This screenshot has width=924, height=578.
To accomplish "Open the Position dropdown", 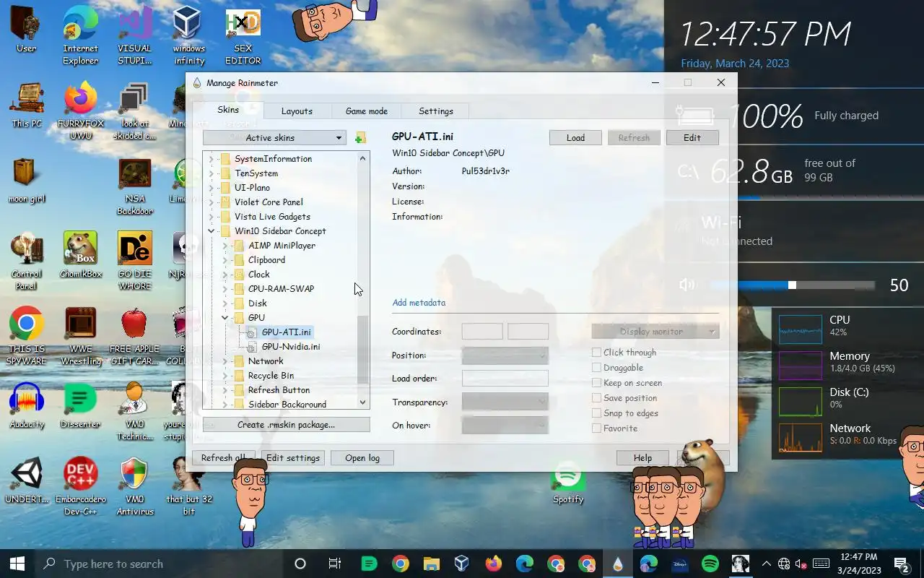I will click(505, 355).
